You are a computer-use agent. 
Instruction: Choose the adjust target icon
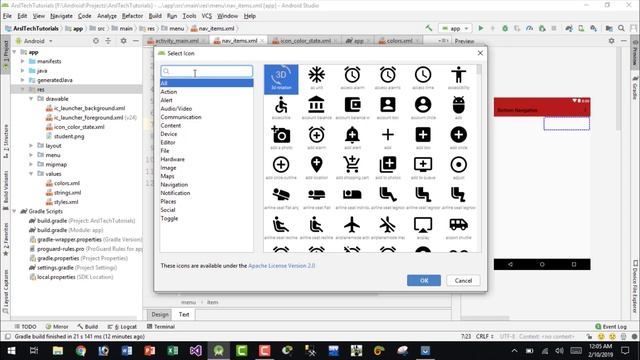pyautogui.click(x=458, y=165)
